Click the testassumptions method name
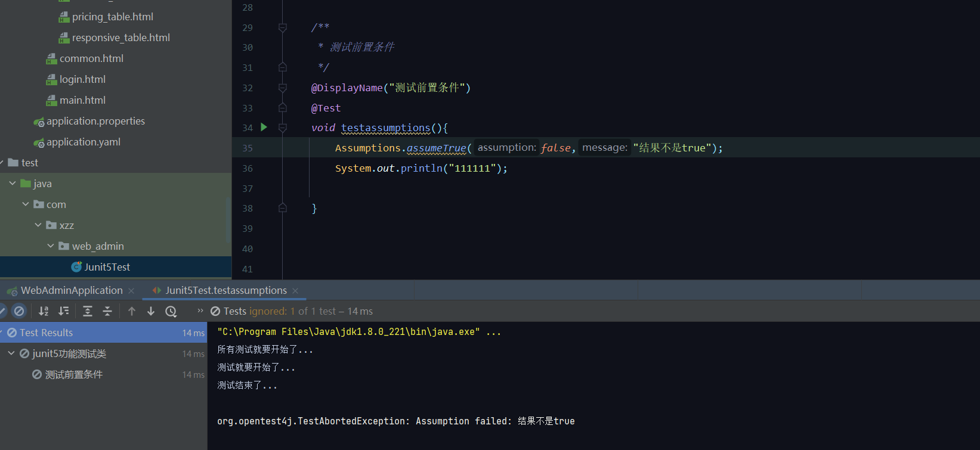The image size is (980, 450). pos(386,128)
